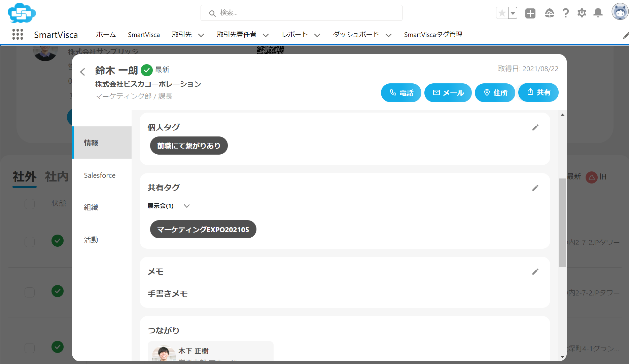This screenshot has width=629, height=364.
Task: Click the search magnifier icon
Action: pos(212,13)
